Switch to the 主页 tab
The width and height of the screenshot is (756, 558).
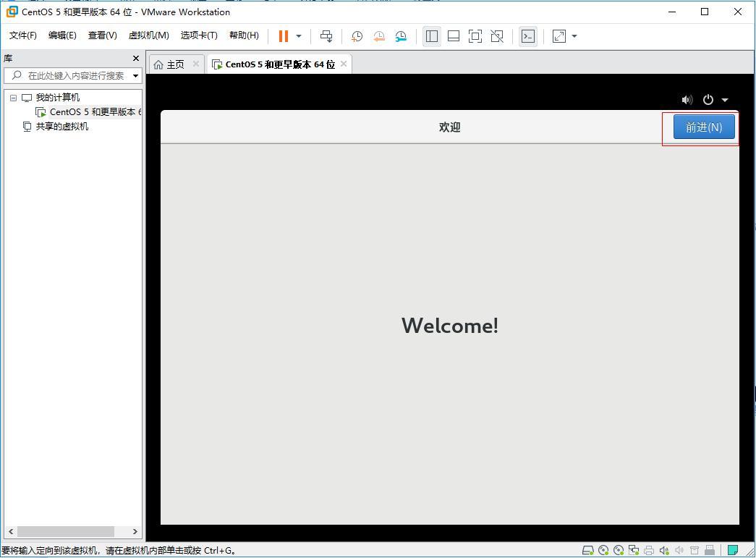[174, 64]
